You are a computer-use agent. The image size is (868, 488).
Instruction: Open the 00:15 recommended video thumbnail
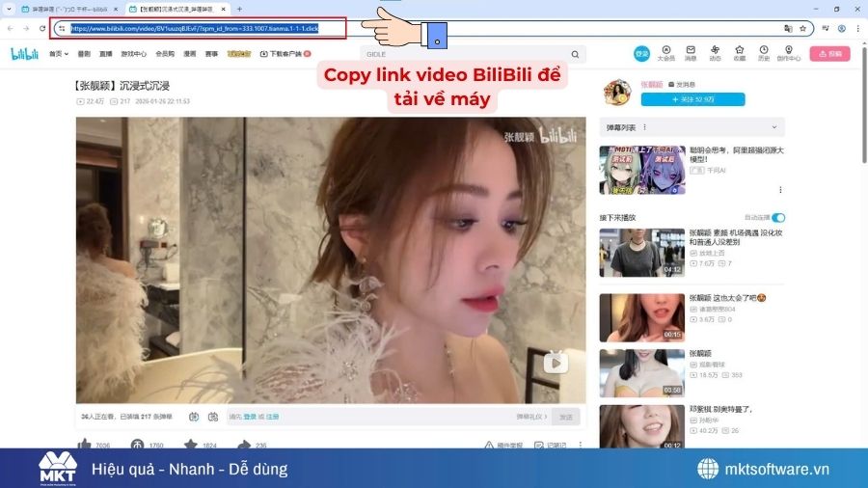(642, 317)
